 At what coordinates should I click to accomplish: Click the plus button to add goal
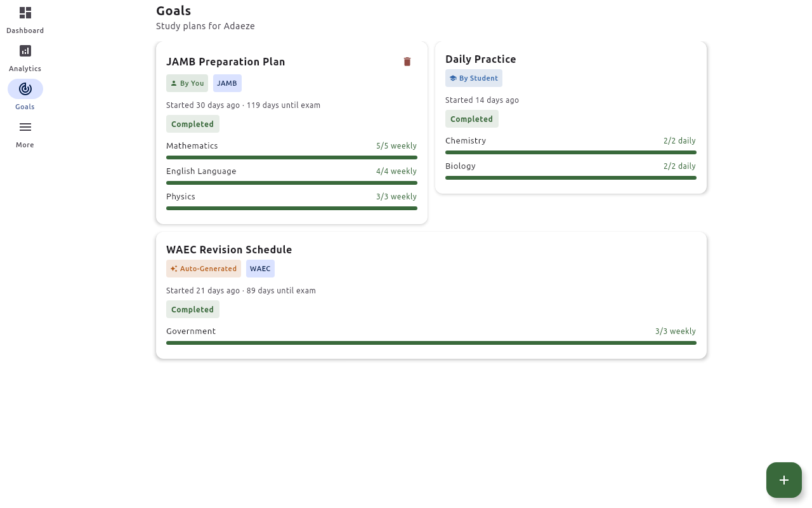coord(783,480)
